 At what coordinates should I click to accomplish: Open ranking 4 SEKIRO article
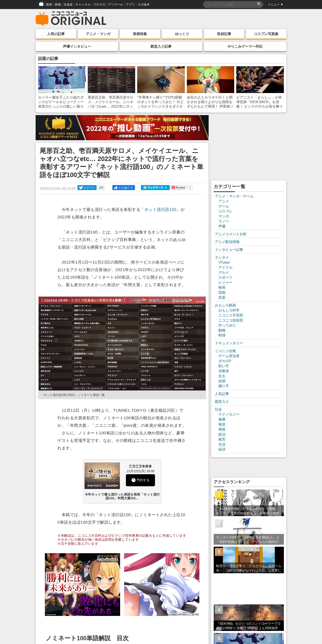[x=249, y=618]
